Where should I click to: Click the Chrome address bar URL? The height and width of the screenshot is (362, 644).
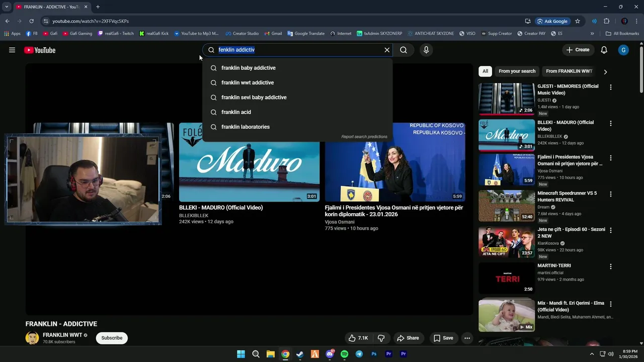pyautogui.click(x=91, y=21)
